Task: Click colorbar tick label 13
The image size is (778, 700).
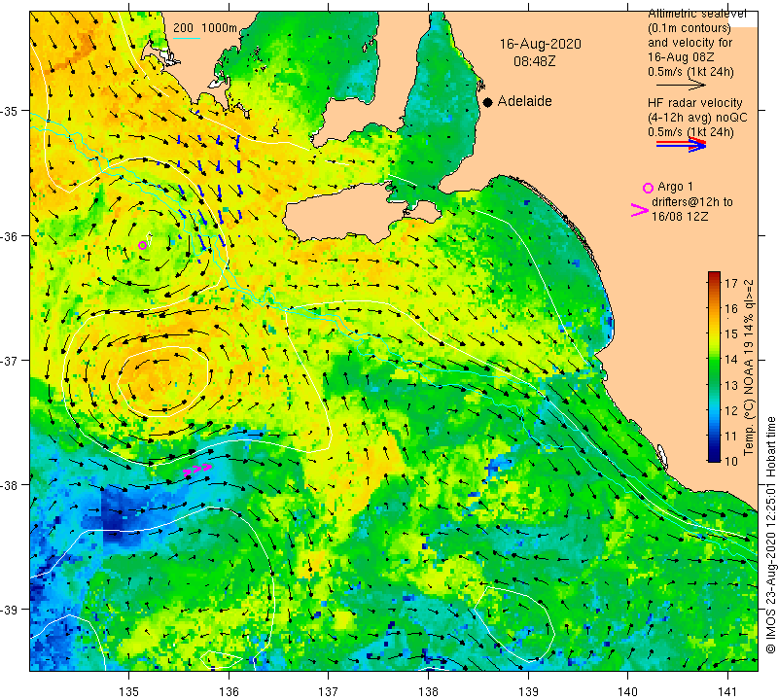Action: point(731,385)
